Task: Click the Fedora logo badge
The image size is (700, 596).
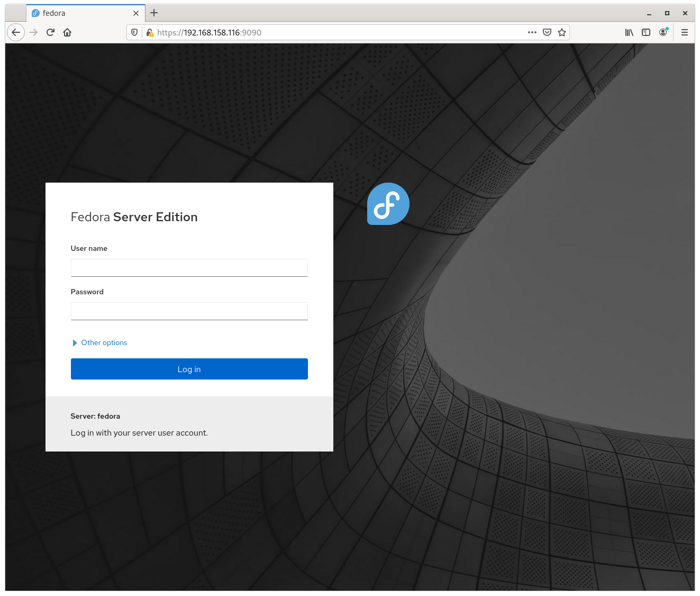Action: (x=388, y=204)
